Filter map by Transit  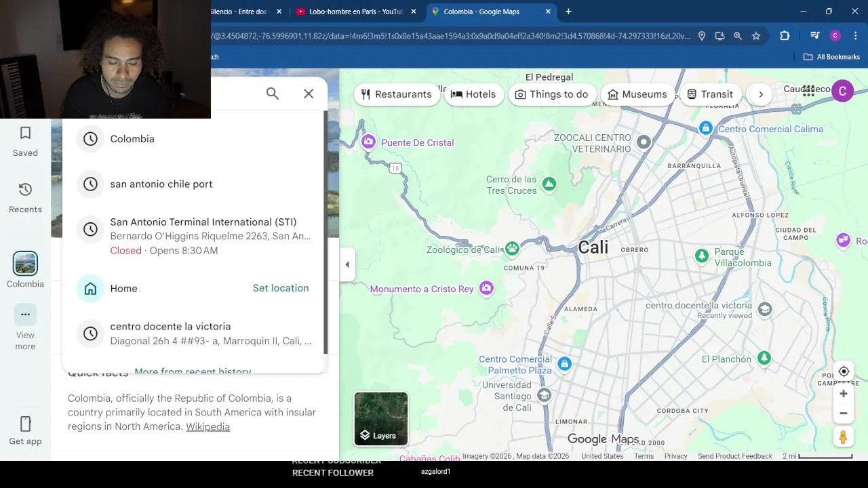[710, 94]
